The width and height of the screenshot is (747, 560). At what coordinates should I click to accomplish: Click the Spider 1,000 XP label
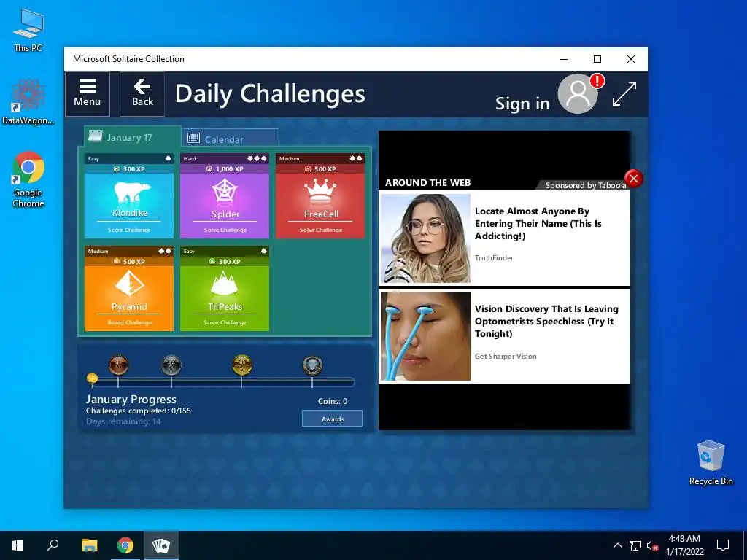[x=225, y=168]
